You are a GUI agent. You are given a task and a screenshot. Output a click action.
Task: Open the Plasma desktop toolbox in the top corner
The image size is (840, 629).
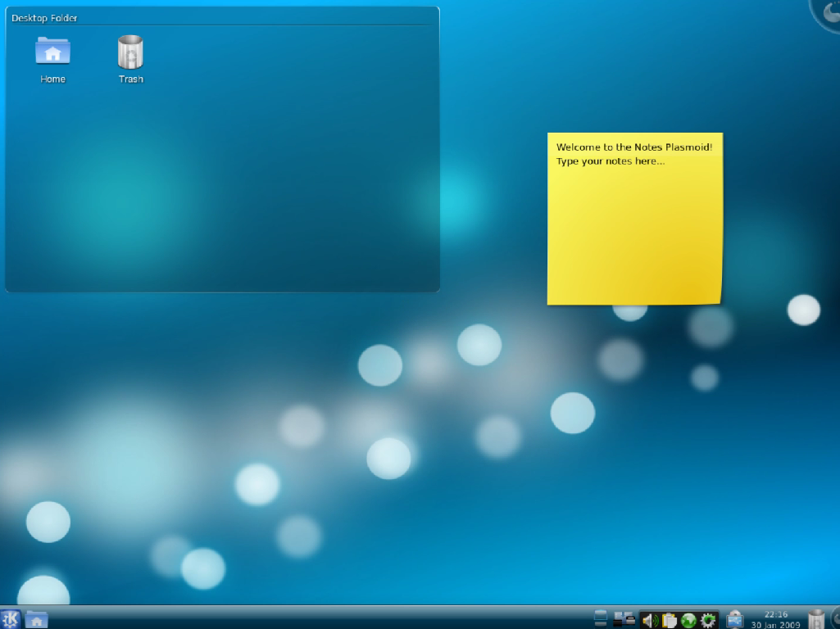827,13
